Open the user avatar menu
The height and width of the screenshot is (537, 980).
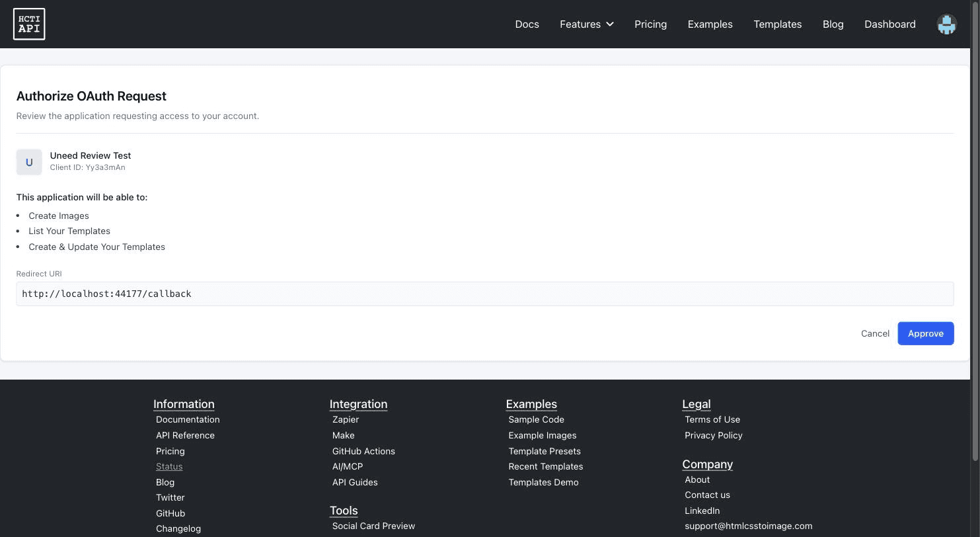pos(946,24)
